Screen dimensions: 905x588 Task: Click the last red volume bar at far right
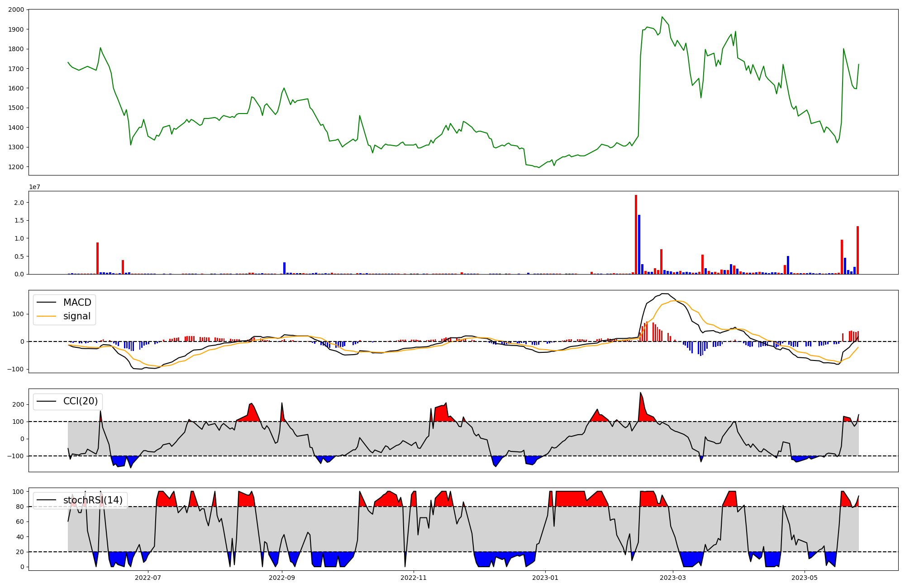point(857,250)
